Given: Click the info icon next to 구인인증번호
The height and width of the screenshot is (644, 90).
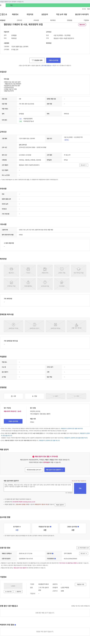Looking at the screenshot, I should 55,559.
